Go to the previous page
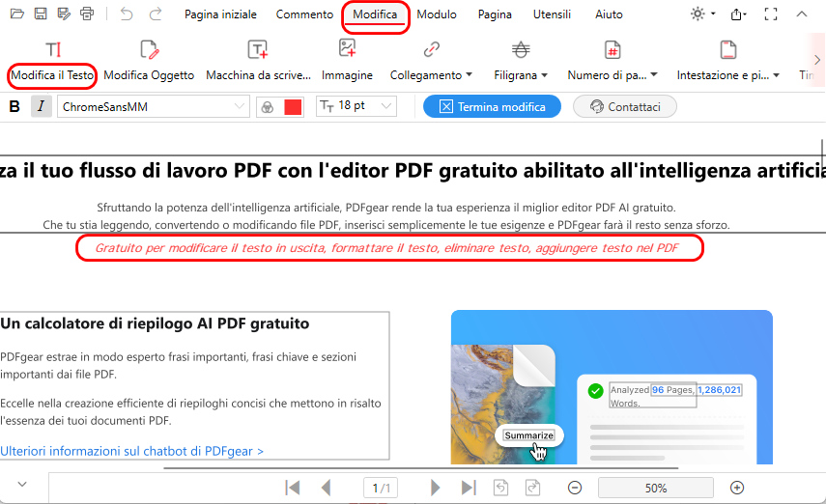The height and width of the screenshot is (504, 826). pyautogui.click(x=327, y=488)
